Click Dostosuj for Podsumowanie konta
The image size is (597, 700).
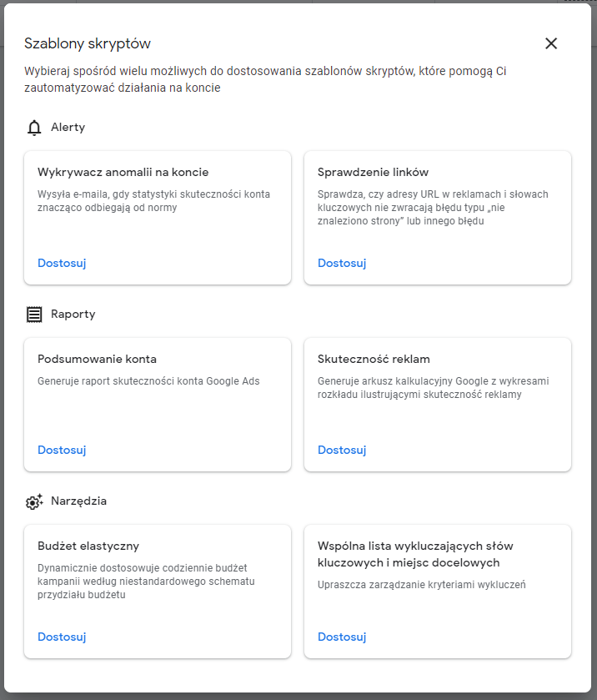62,450
